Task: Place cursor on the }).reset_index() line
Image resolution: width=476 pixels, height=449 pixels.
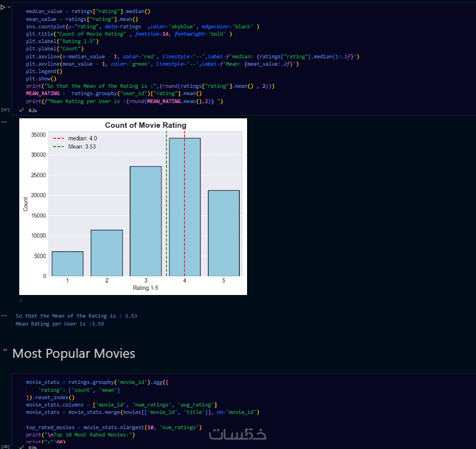Action: [x=50, y=397]
